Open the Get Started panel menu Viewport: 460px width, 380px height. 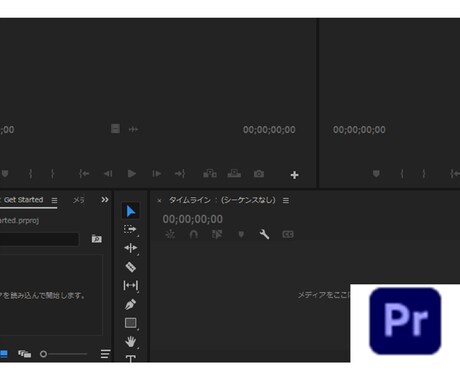click(x=54, y=200)
